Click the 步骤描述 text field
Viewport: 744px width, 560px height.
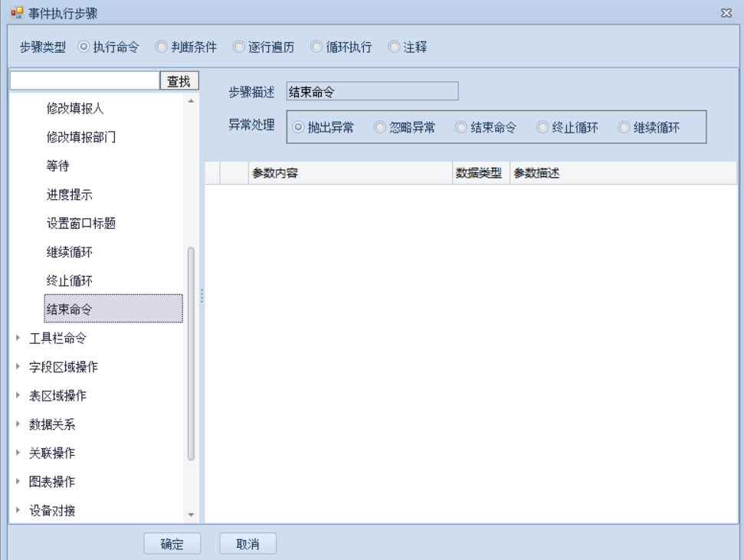[x=372, y=92]
